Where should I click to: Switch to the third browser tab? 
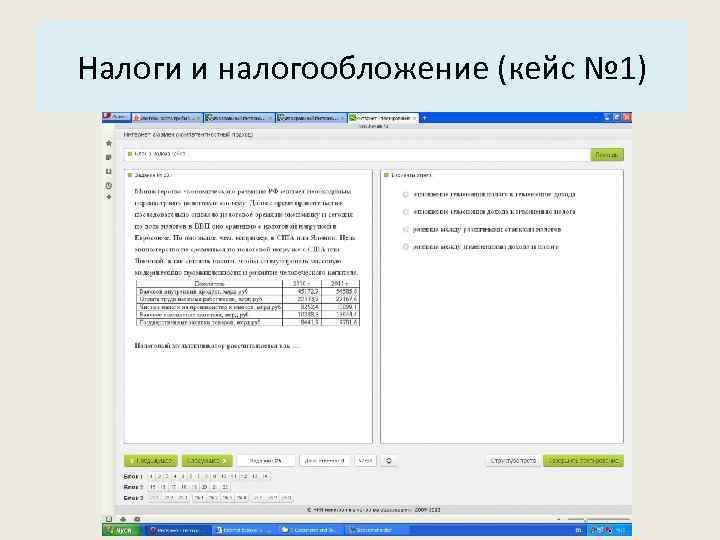tap(311, 118)
